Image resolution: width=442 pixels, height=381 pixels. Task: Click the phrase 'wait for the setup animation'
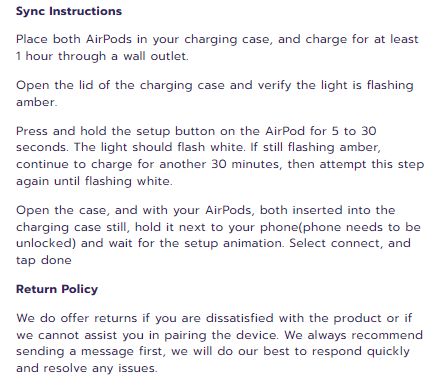point(195,243)
